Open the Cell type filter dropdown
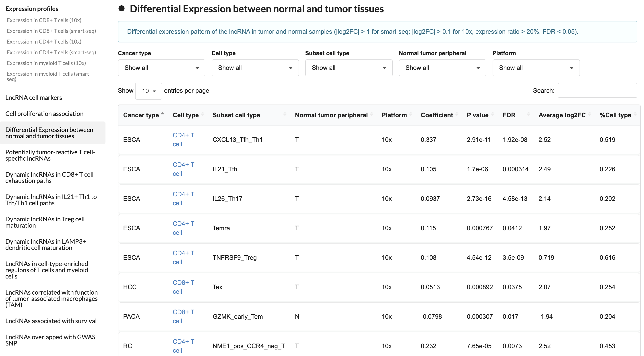The image size is (644, 356). tap(255, 68)
